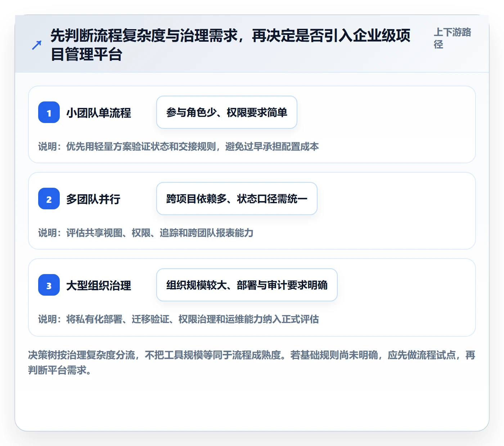
Task: Click the note starting 说明：评估共享视图
Action: 146,233
